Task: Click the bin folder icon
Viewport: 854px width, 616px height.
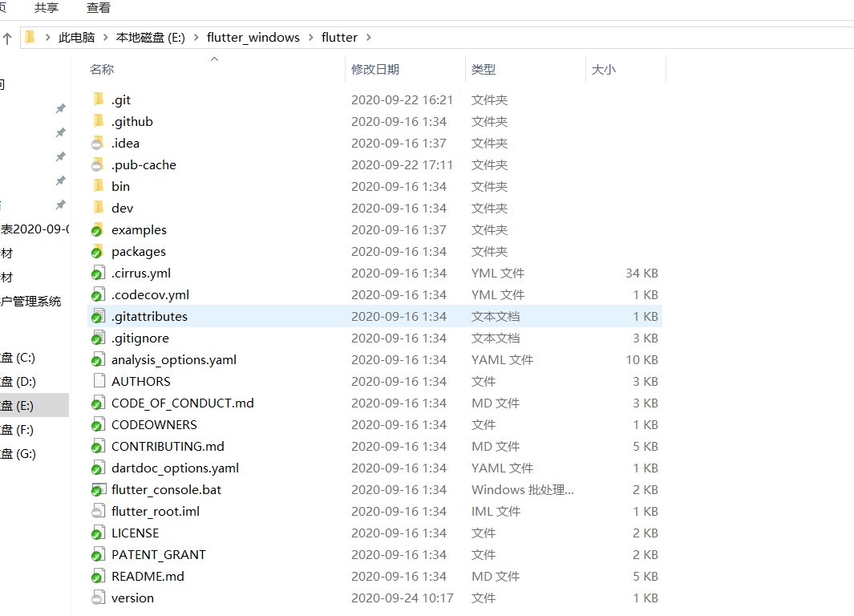Action: point(99,186)
